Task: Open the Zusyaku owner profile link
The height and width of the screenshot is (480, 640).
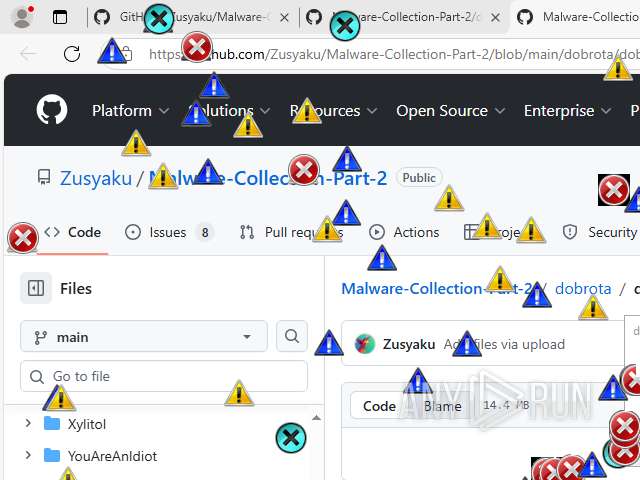Action: (x=96, y=178)
